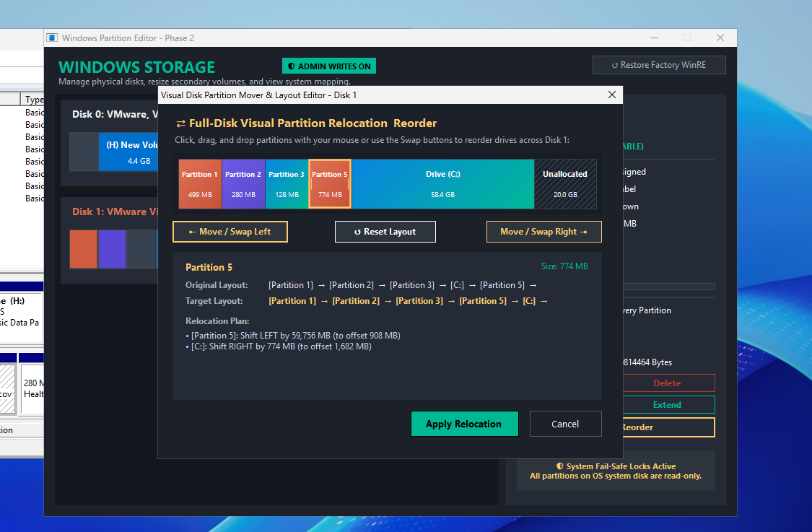Image resolution: width=812 pixels, height=532 pixels.
Task: Reset the partition layout
Action: (x=385, y=232)
